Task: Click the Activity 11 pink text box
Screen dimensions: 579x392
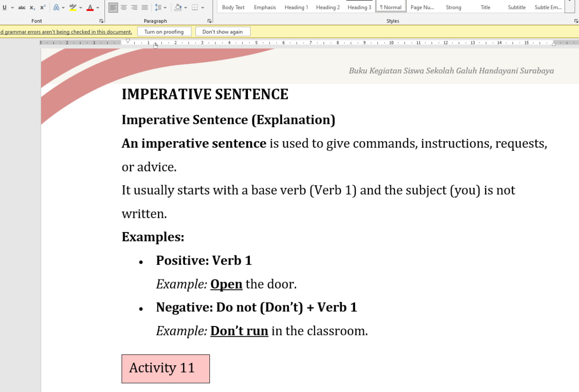Action: coord(166,368)
